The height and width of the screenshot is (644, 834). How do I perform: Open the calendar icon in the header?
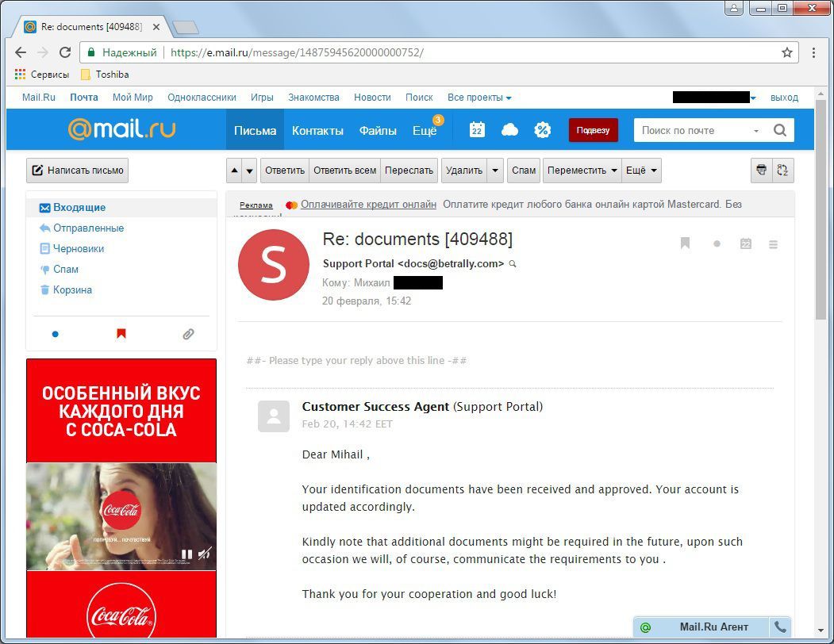[477, 130]
